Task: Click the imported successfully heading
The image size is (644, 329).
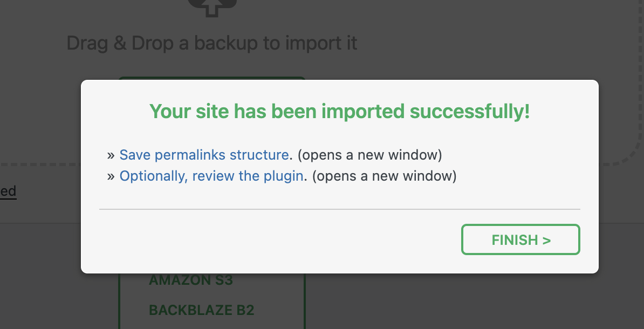Action: click(x=339, y=112)
